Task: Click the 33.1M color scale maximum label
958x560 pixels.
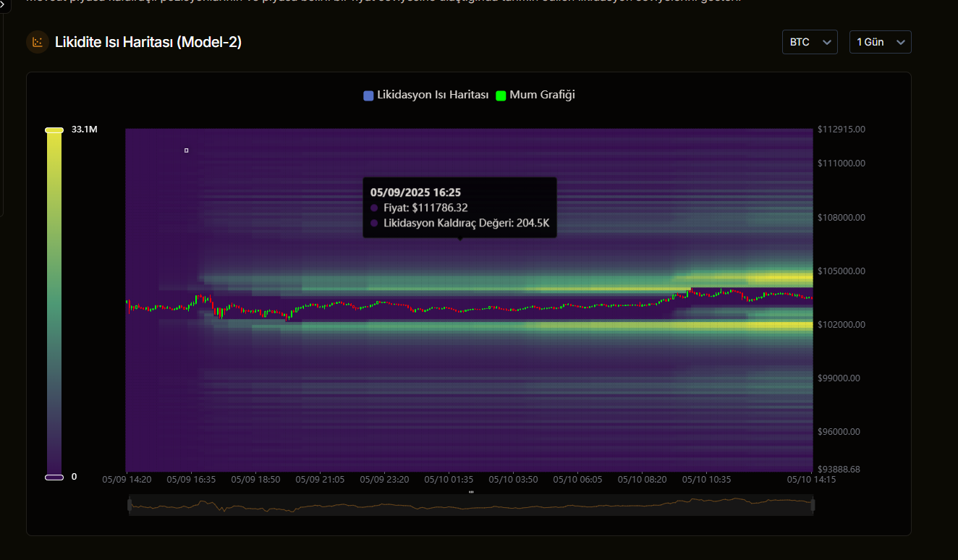Action: [84, 130]
